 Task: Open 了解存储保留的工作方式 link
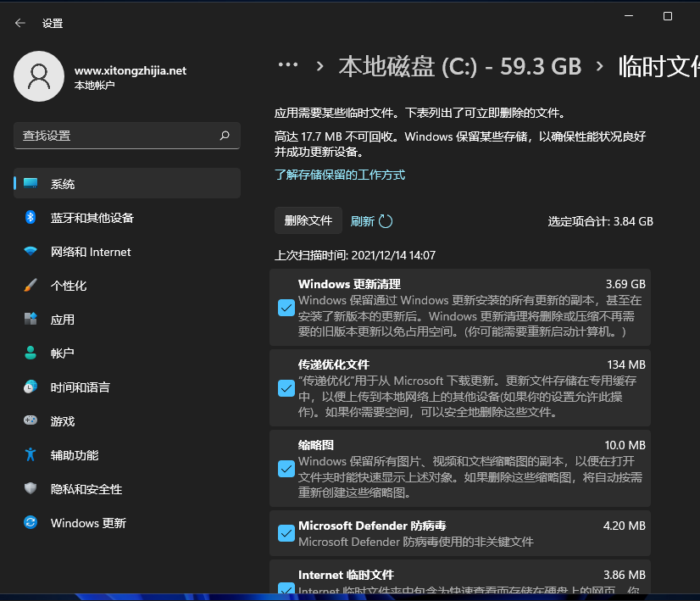tap(338, 174)
